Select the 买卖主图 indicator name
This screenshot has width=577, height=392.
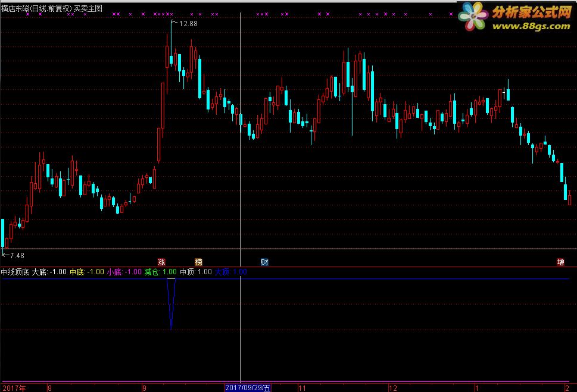point(88,8)
